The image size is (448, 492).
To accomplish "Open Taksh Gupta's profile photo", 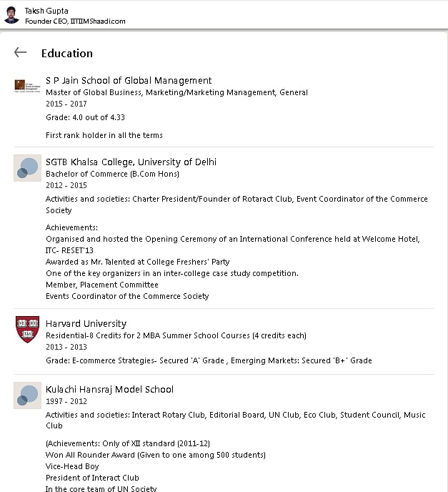I will (12, 15).
